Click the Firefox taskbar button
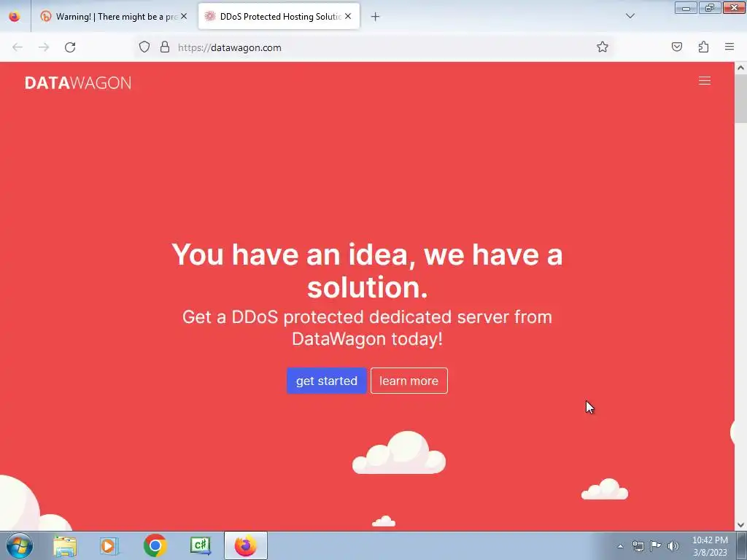This screenshot has height=560, width=747. coord(246,546)
